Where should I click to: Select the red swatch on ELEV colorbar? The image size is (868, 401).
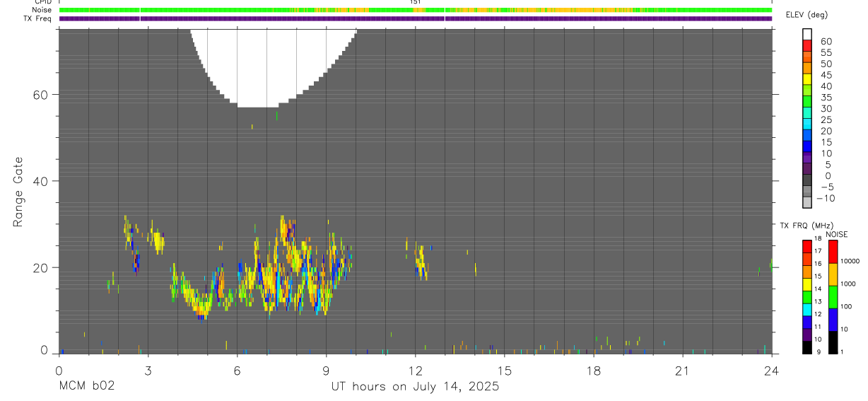click(807, 45)
